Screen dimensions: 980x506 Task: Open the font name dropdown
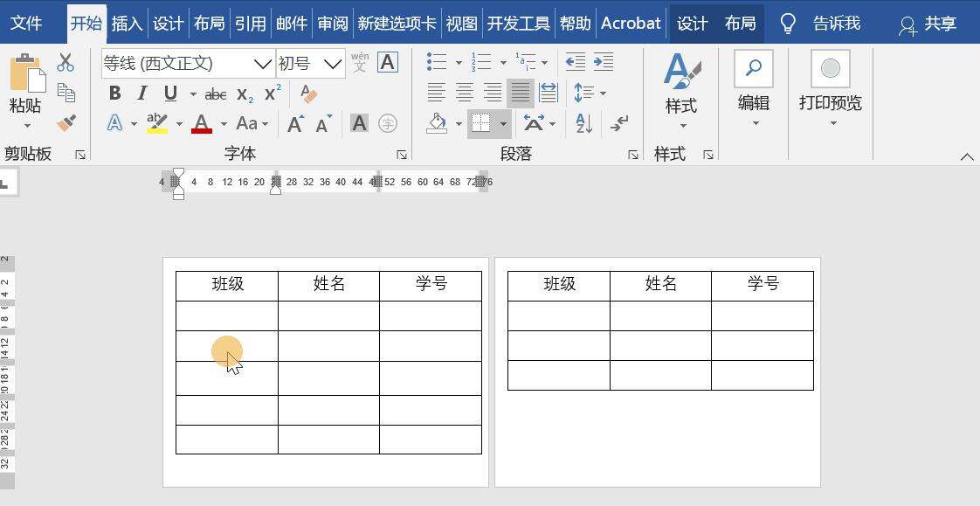click(x=263, y=64)
